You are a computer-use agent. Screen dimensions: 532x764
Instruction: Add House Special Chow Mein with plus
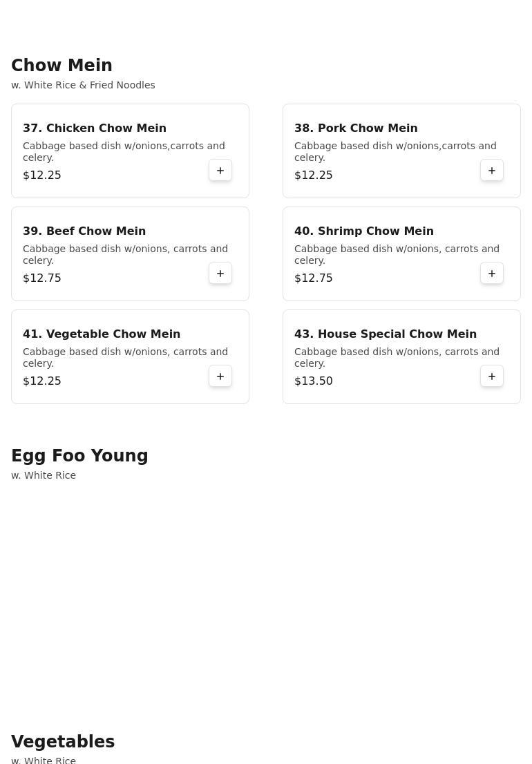coord(491,376)
